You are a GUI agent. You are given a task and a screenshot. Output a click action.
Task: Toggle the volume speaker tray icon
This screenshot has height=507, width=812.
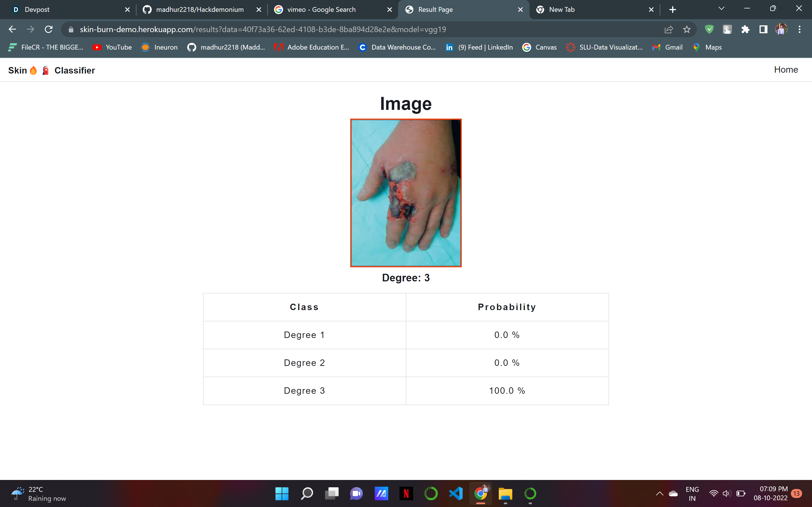pos(727,493)
